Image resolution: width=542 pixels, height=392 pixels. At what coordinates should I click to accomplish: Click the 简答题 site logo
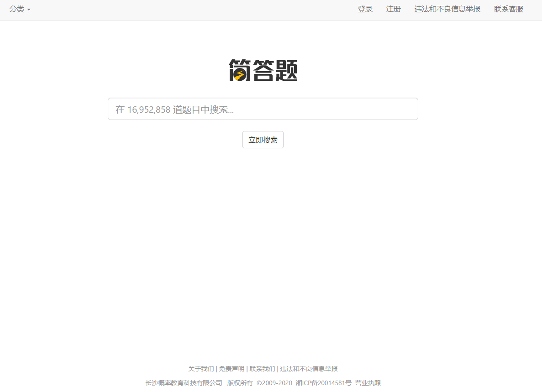(x=263, y=70)
